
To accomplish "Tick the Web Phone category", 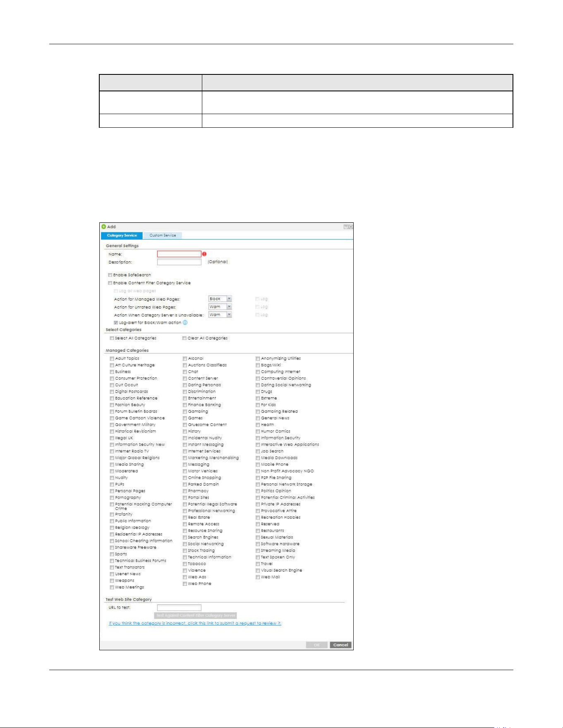I will click(x=185, y=584).
